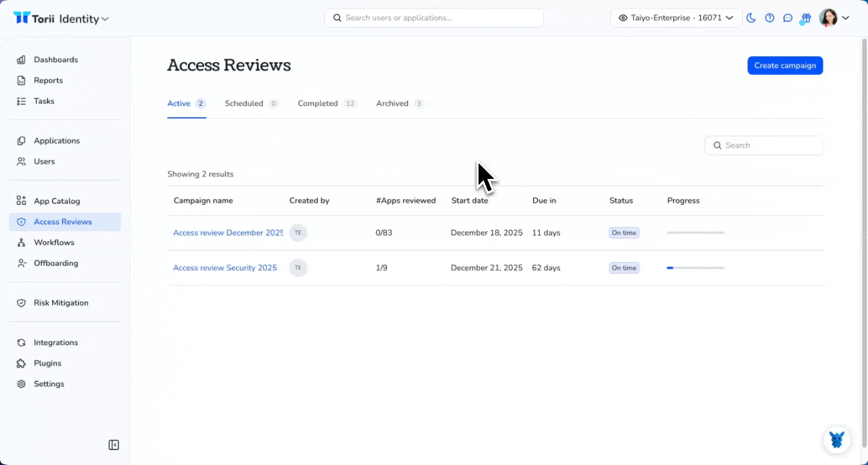
Task: Open the Reports sidebar icon
Action: 21,81
